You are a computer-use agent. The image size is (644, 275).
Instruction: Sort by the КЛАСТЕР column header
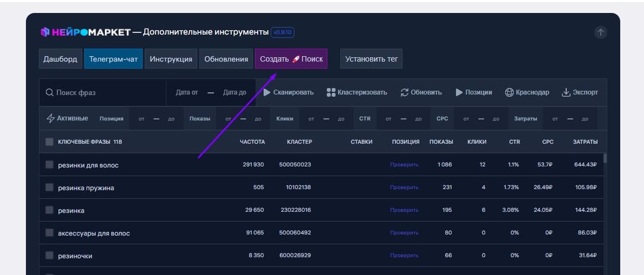click(299, 142)
